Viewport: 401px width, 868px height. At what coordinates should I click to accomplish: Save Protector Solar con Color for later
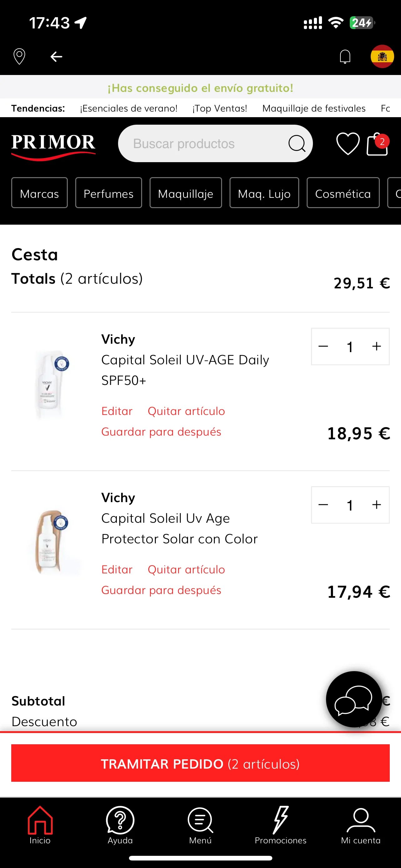coord(161,590)
